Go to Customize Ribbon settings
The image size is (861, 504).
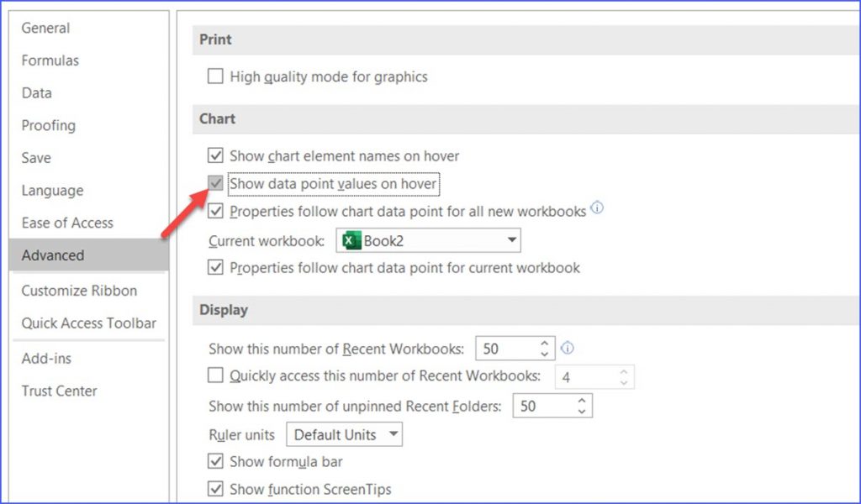pyautogui.click(x=79, y=291)
